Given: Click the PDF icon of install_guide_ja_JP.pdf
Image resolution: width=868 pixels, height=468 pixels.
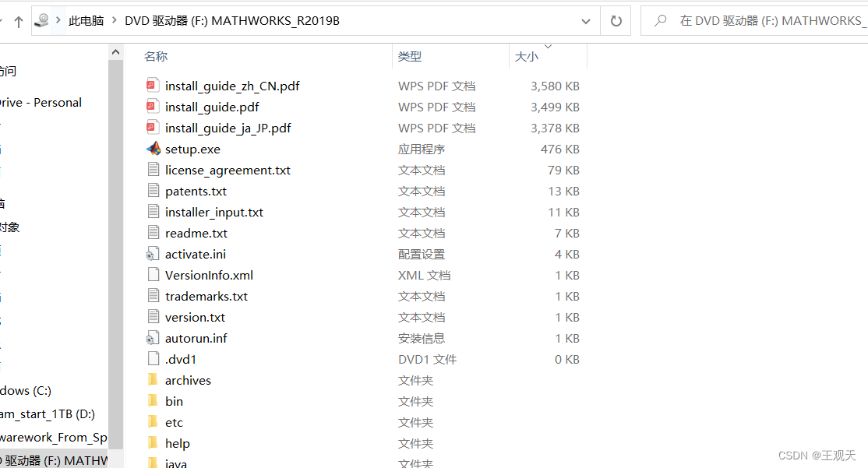Looking at the screenshot, I should tap(153, 128).
